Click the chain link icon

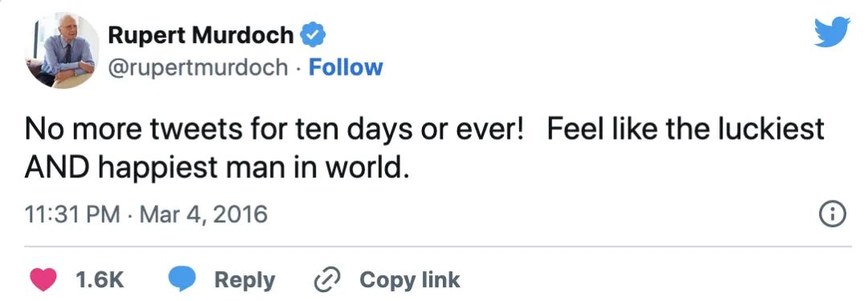[x=327, y=280]
